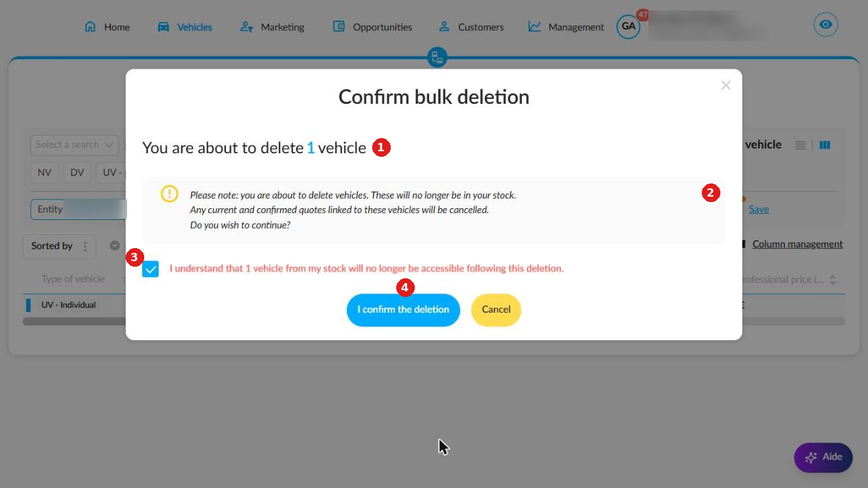This screenshot has height=488, width=868.
Task: Click the 47 notifications badge
Action: pos(643,14)
